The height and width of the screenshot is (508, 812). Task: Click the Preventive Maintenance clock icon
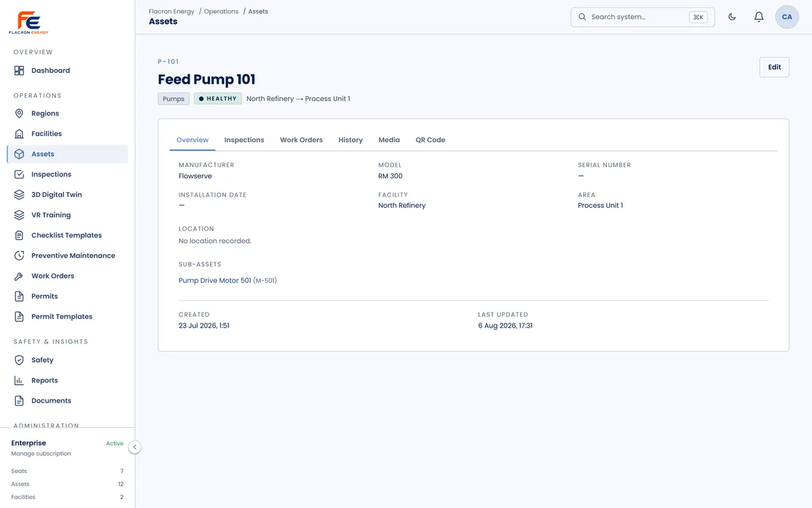tap(19, 256)
